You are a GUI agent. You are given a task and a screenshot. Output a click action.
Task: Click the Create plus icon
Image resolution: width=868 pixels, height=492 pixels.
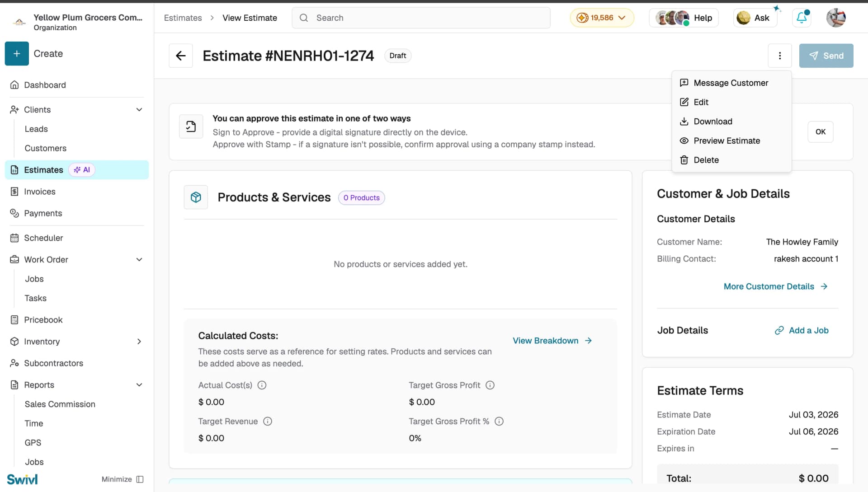pyautogui.click(x=17, y=53)
